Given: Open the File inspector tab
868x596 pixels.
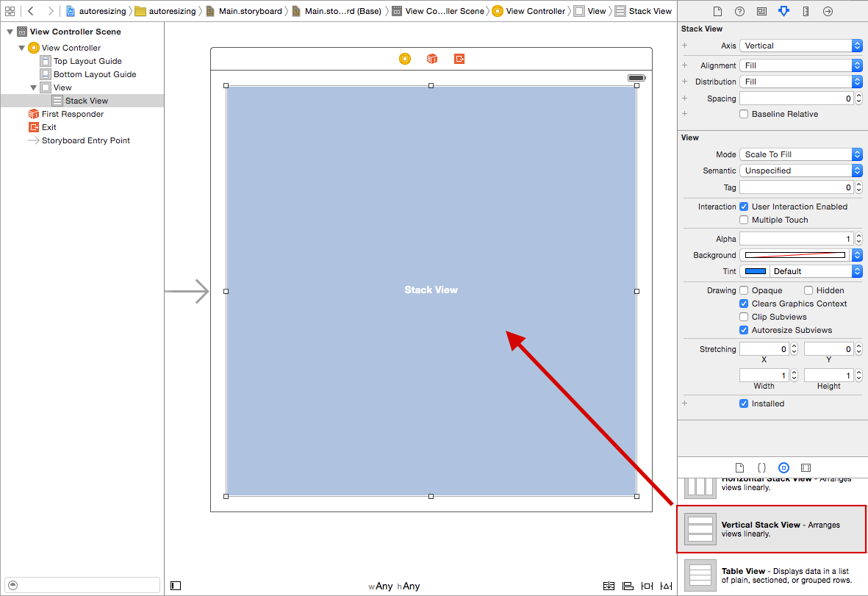Looking at the screenshot, I should click(717, 11).
